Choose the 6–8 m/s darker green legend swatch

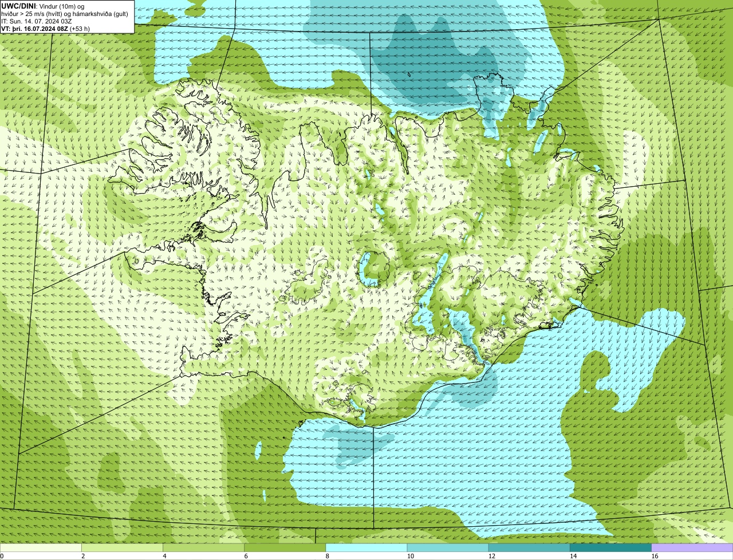(285, 547)
